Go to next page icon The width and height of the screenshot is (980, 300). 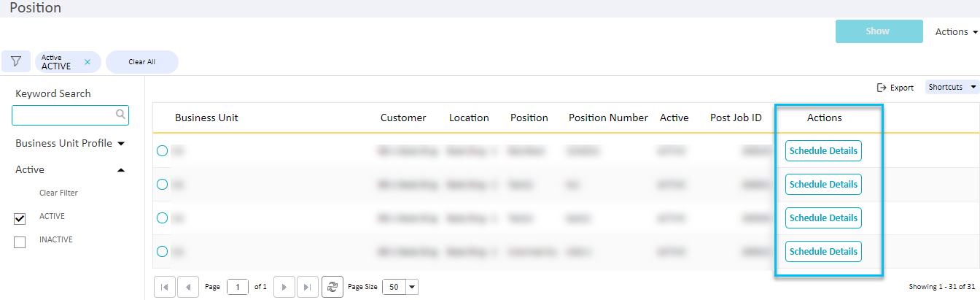(284, 287)
